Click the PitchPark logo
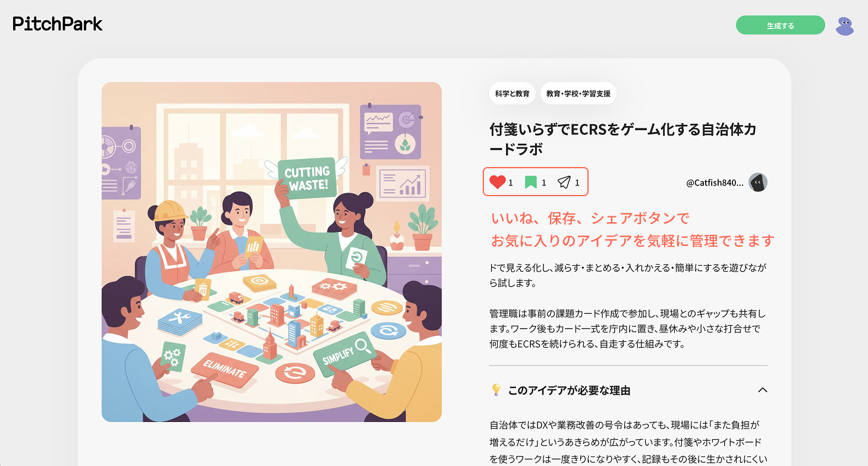The image size is (868, 466). pos(58,24)
